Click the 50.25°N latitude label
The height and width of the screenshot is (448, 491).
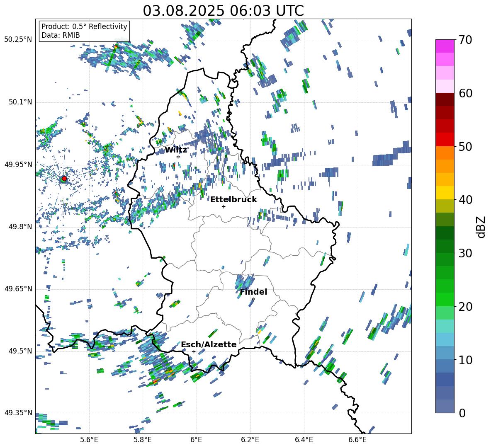click(18, 40)
